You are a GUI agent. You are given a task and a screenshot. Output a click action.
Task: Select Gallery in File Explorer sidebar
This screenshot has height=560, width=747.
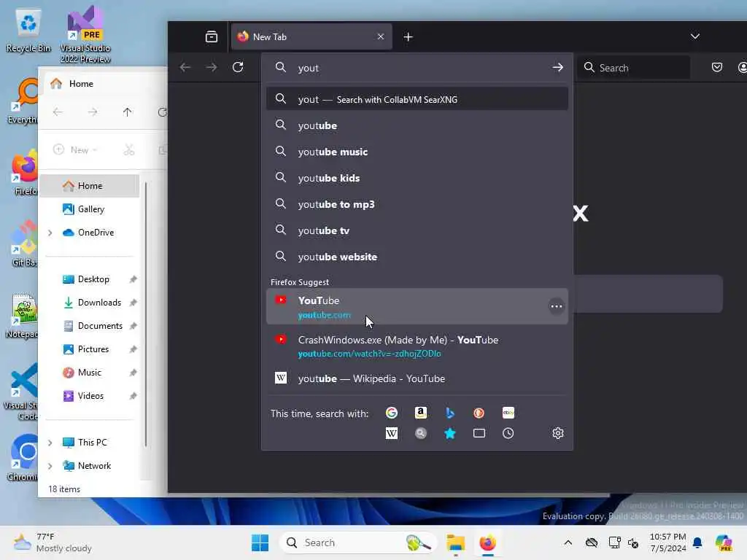[90, 209]
